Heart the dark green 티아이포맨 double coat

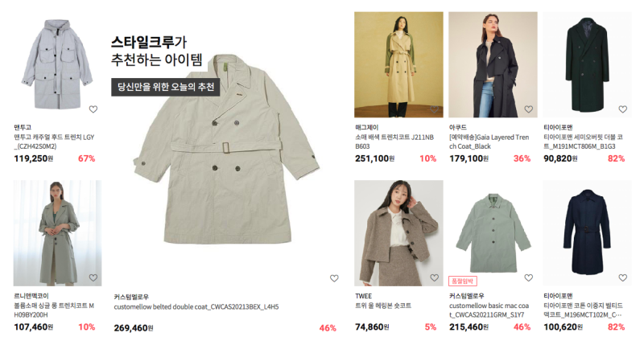point(622,109)
